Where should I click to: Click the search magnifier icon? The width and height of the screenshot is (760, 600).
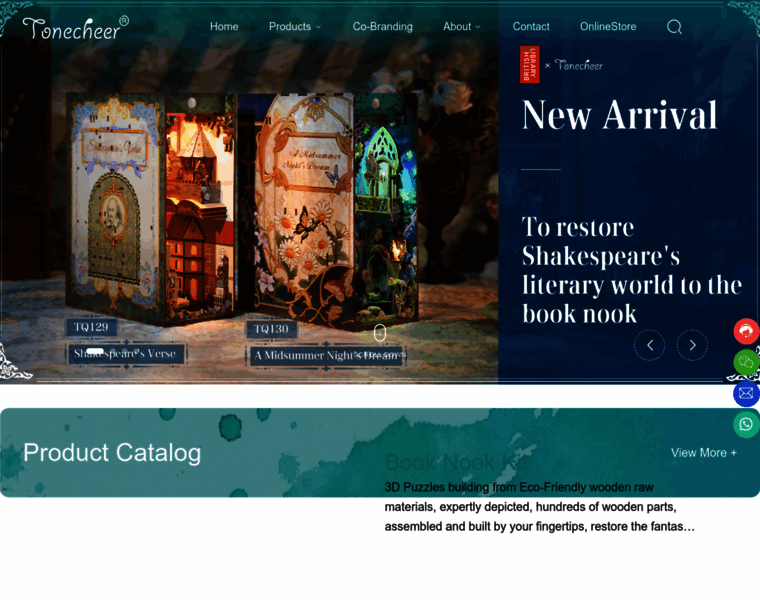[x=674, y=27]
